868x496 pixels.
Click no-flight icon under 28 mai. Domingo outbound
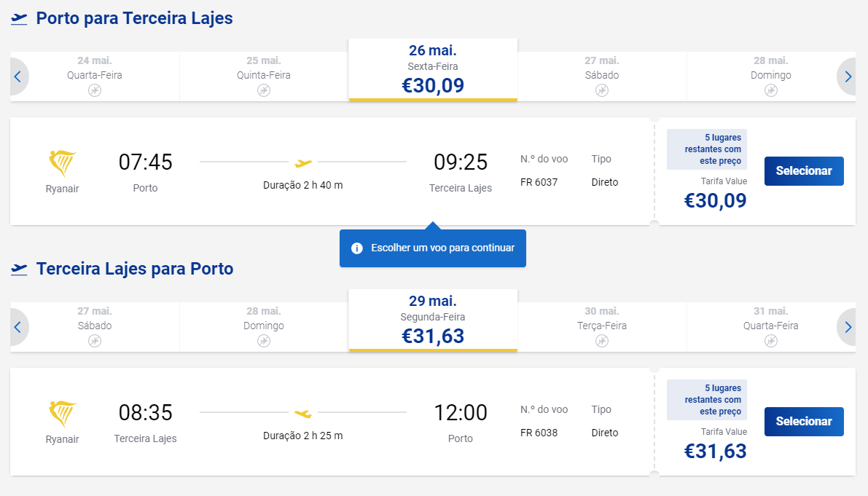pyautogui.click(x=770, y=90)
